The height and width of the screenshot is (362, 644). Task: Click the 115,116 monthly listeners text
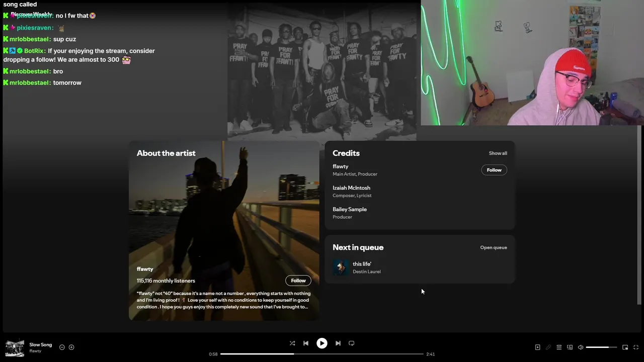pos(166,281)
